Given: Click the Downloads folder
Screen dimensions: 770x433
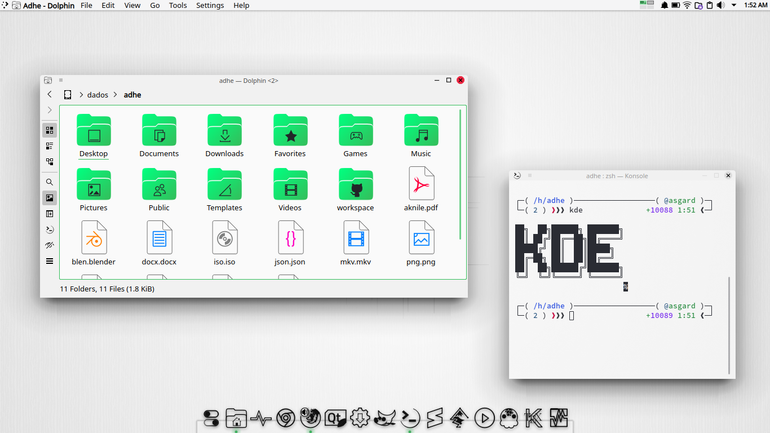Looking at the screenshot, I should coord(224,136).
